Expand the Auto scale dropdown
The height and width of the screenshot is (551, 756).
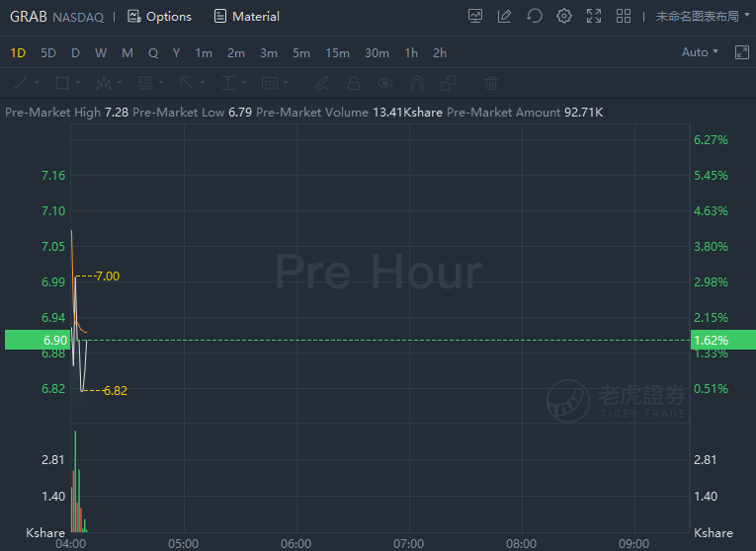[700, 52]
